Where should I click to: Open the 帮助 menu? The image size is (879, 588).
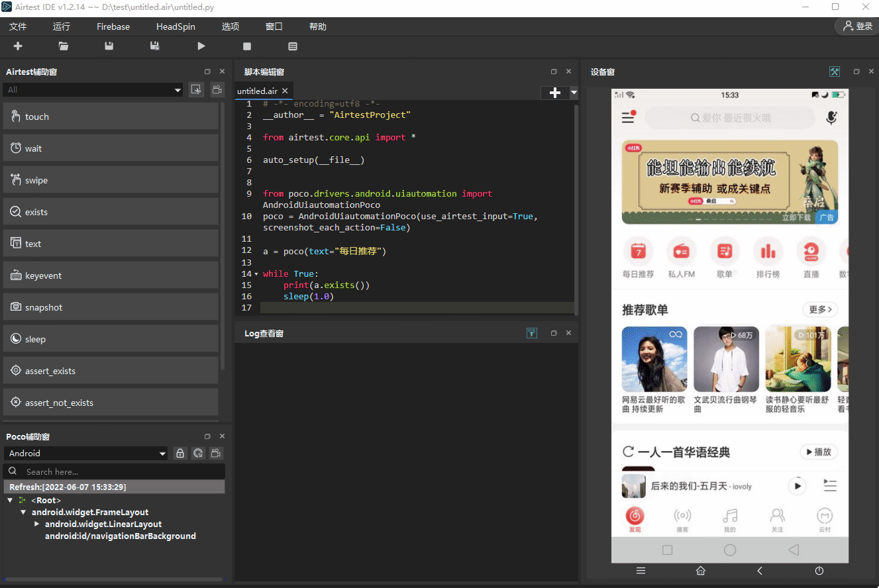[x=318, y=26]
